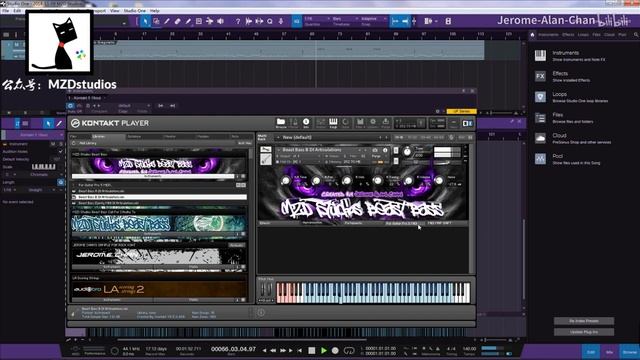Click the browser search magnifier icon
This screenshot has height=360, width=640.
(x=636, y=35)
